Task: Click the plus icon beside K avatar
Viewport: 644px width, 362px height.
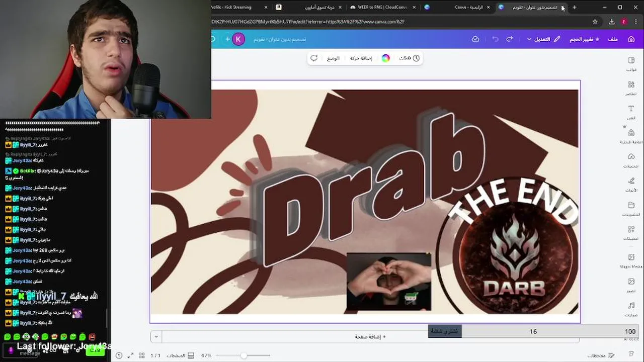Action: [x=227, y=39]
